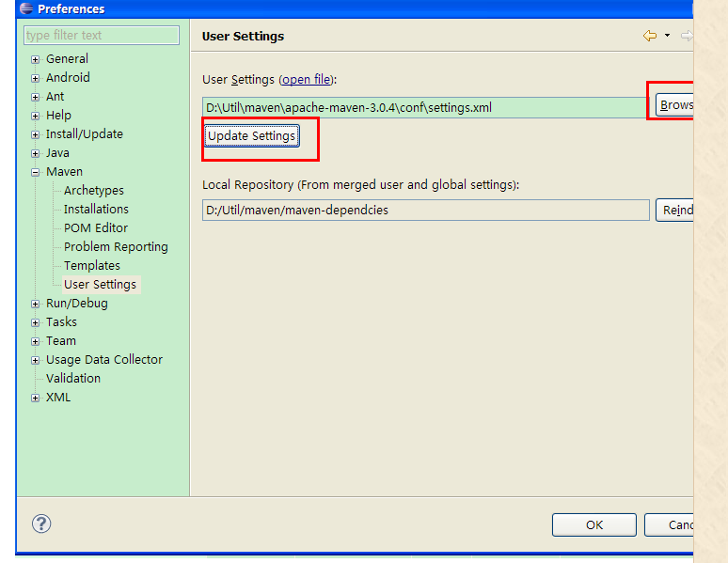Select Team preferences category

coord(61,340)
